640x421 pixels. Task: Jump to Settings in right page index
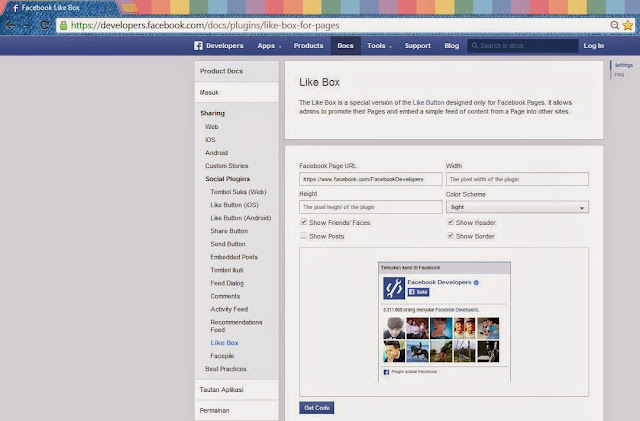[624, 65]
